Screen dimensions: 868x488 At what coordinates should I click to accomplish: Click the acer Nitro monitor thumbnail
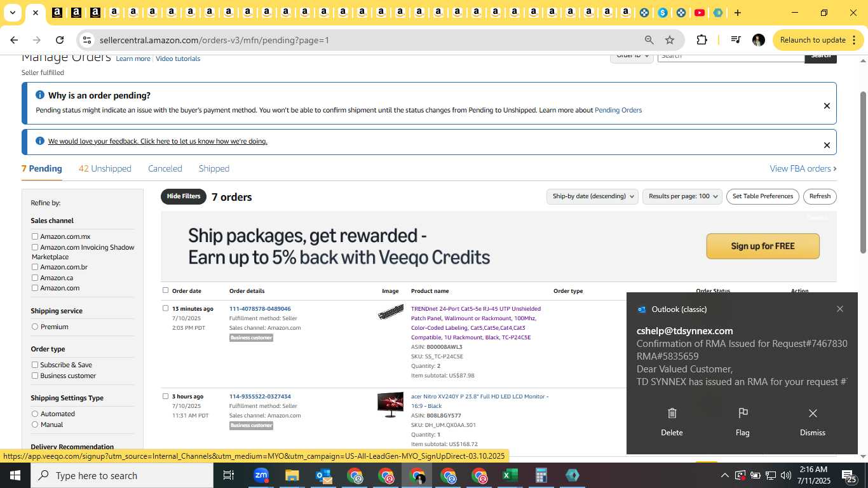[390, 405]
